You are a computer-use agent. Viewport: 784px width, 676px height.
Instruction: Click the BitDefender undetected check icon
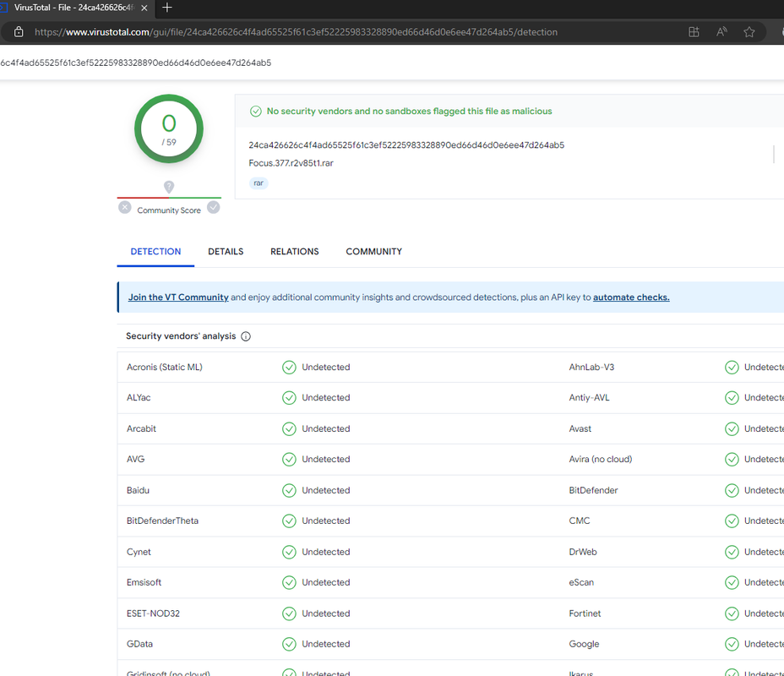tap(732, 490)
